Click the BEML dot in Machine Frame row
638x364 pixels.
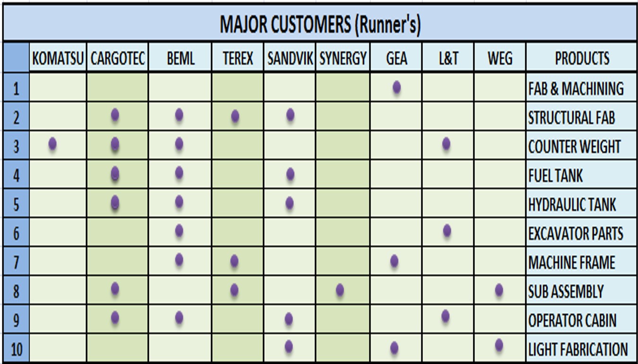(179, 260)
